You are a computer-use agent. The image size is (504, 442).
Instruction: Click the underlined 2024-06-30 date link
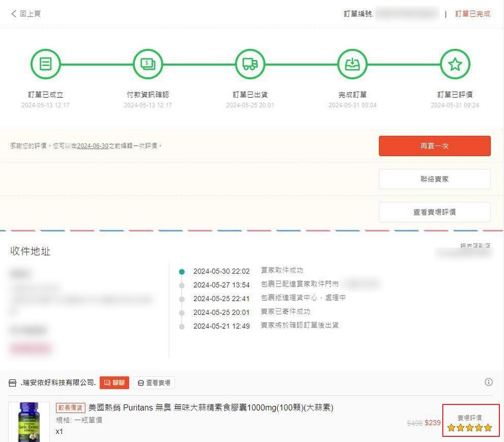pos(93,146)
